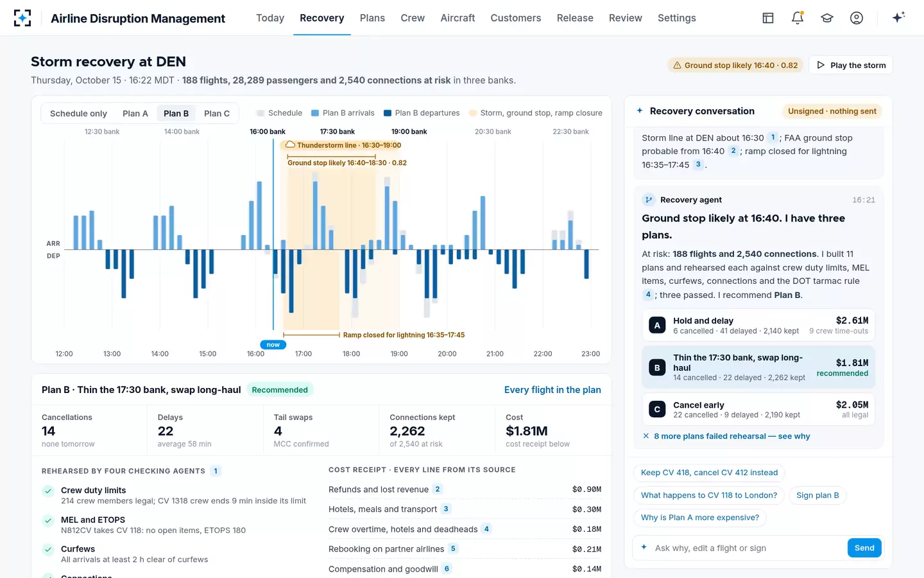The width and height of the screenshot is (924, 578).
Task: Open the notifications bell
Action: pyautogui.click(x=798, y=18)
